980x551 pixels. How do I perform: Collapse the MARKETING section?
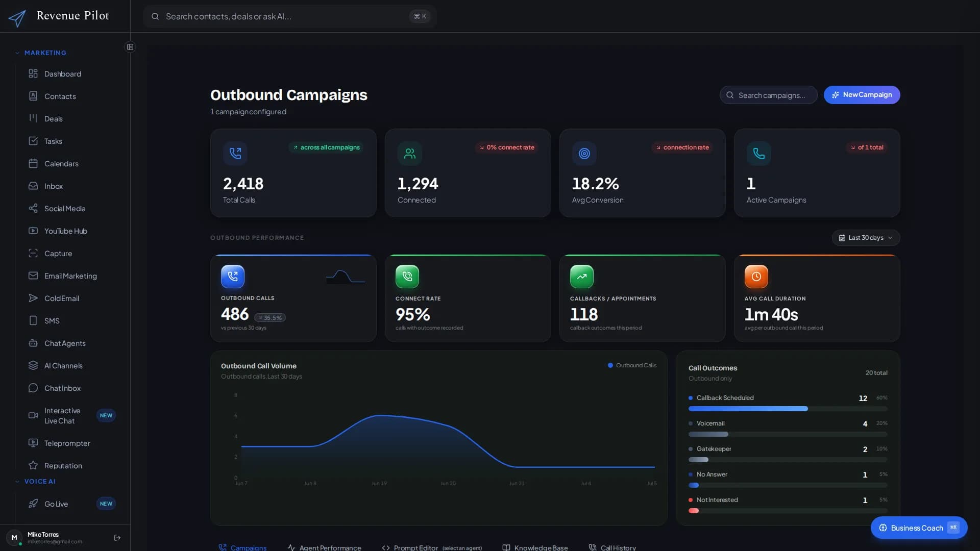pyautogui.click(x=41, y=53)
